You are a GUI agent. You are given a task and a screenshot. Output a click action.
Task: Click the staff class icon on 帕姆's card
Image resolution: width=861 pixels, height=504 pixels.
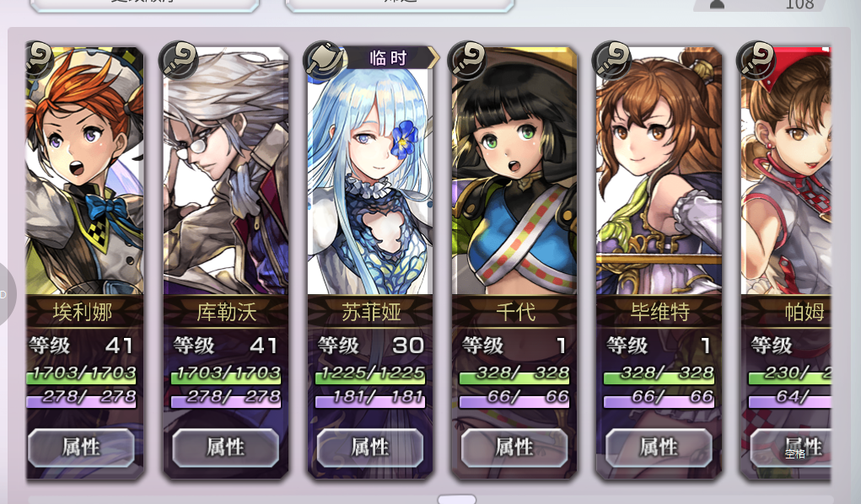pyautogui.click(x=756, y=60)
